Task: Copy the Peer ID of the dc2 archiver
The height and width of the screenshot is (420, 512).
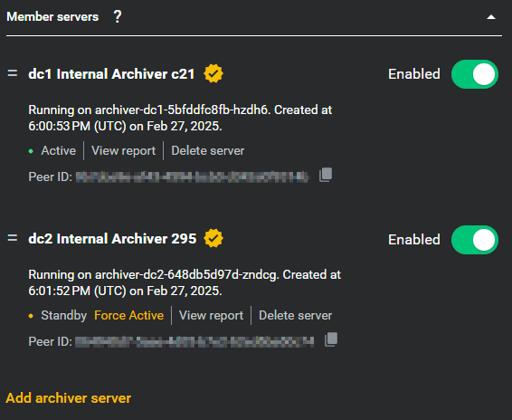Action: click(x=331, y=339)
